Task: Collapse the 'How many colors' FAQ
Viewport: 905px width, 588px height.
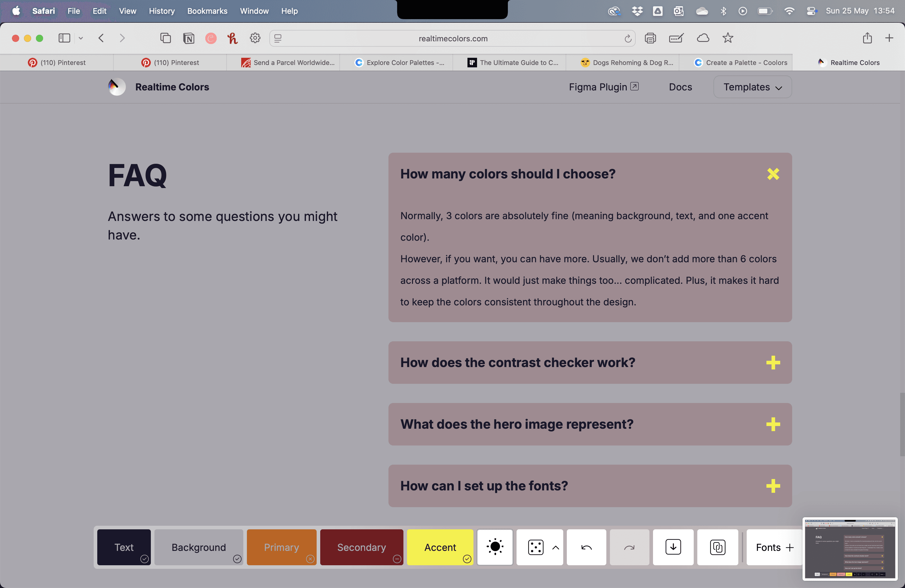Action: click(773, 174)
